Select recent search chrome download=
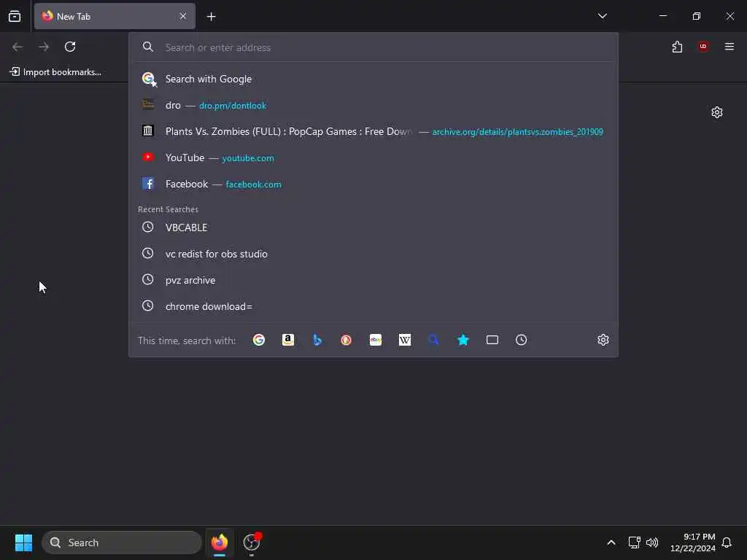The height and width of the screenshot is (560, 747). [x=373, y=306]
